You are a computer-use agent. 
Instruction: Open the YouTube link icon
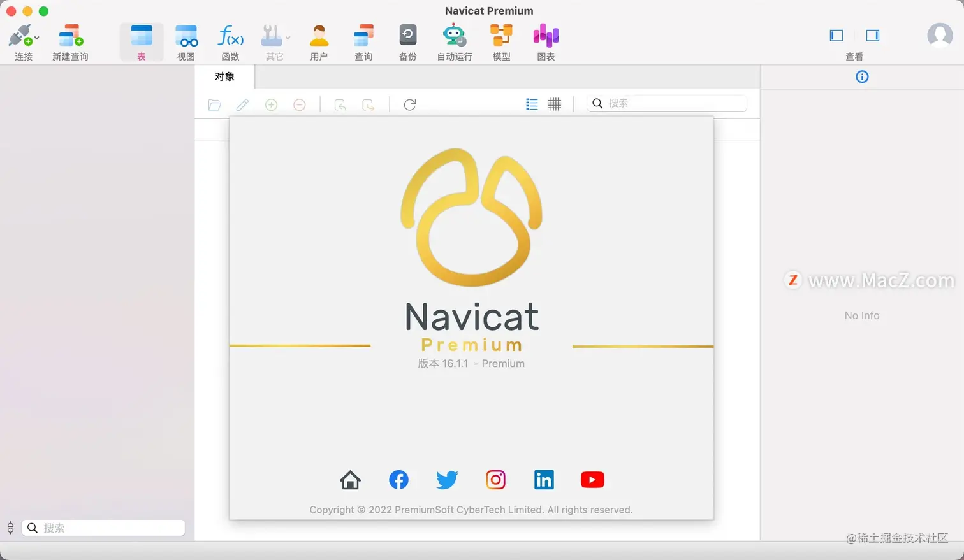592,480
